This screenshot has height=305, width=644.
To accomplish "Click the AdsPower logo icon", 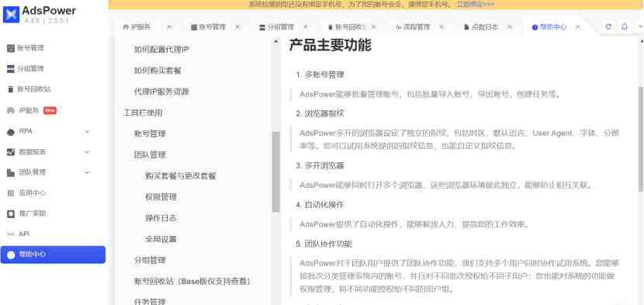I will 11,14.
